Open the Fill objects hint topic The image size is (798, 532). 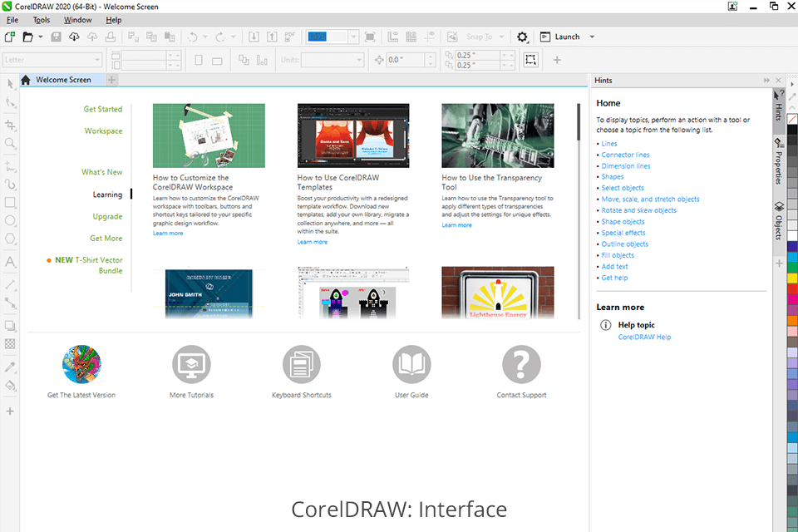(x=618, y=255)
